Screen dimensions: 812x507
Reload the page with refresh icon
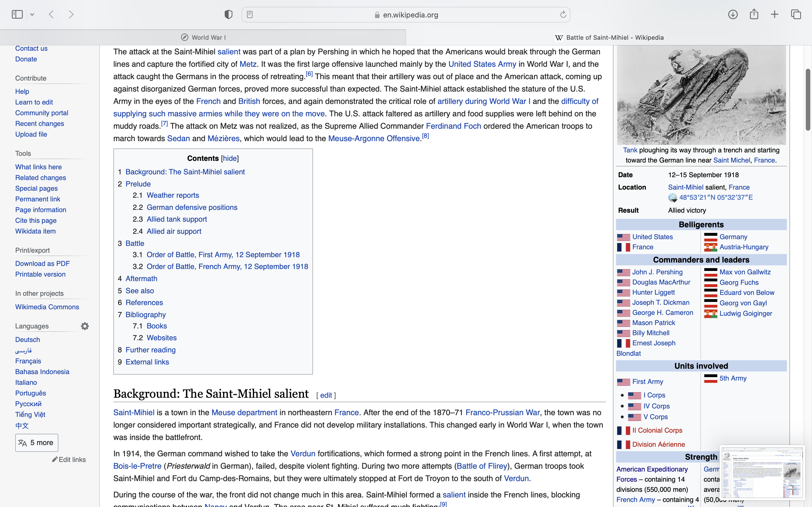(563, 14)
